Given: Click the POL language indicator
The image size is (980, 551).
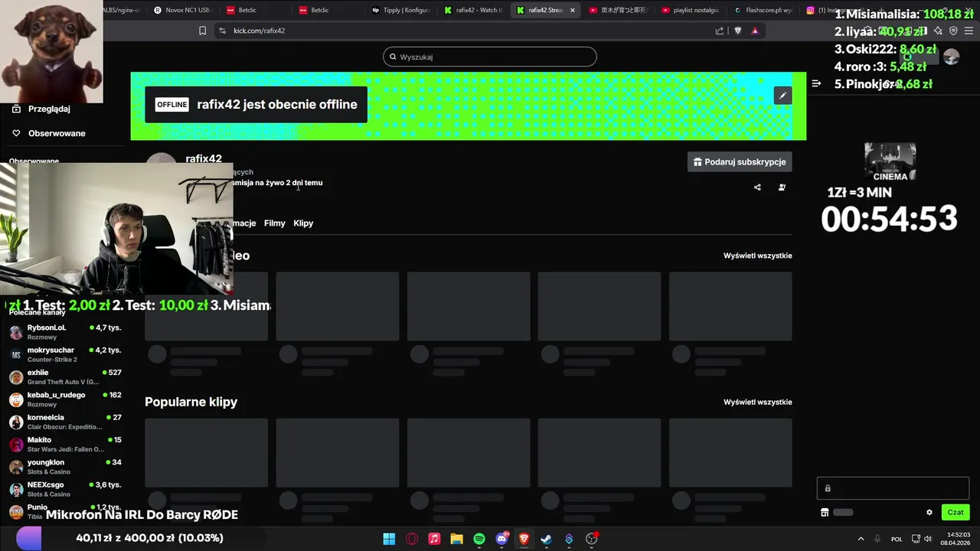Looking at the screenshot, I should tap(897, 539).
